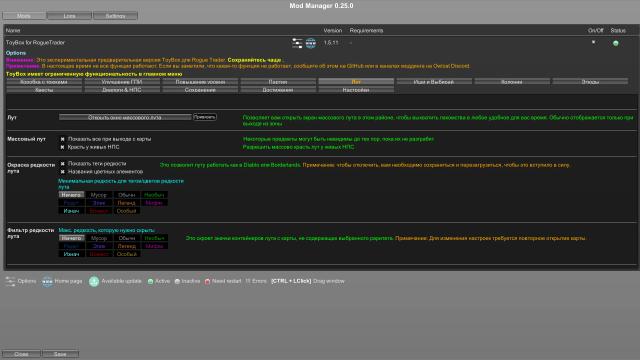This screenshot has width=640, height=360.
Task: Select 'Легенд' in rarity coloring
Action: [127, 202]
